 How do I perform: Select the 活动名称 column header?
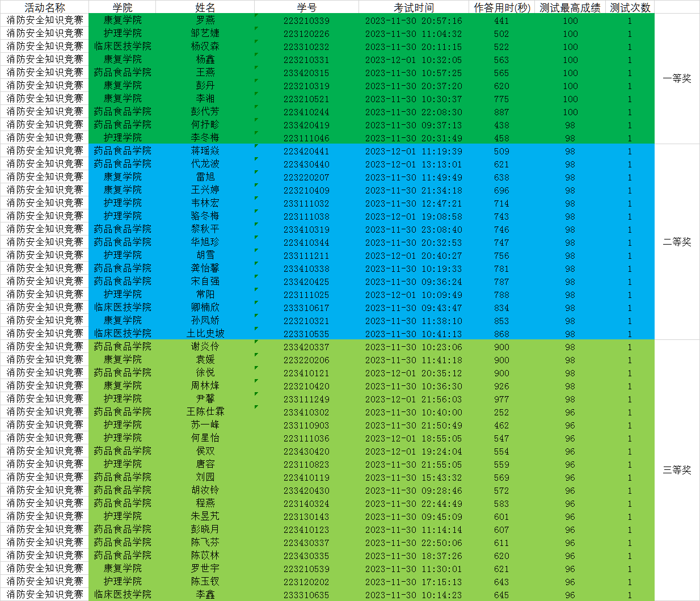44,7
